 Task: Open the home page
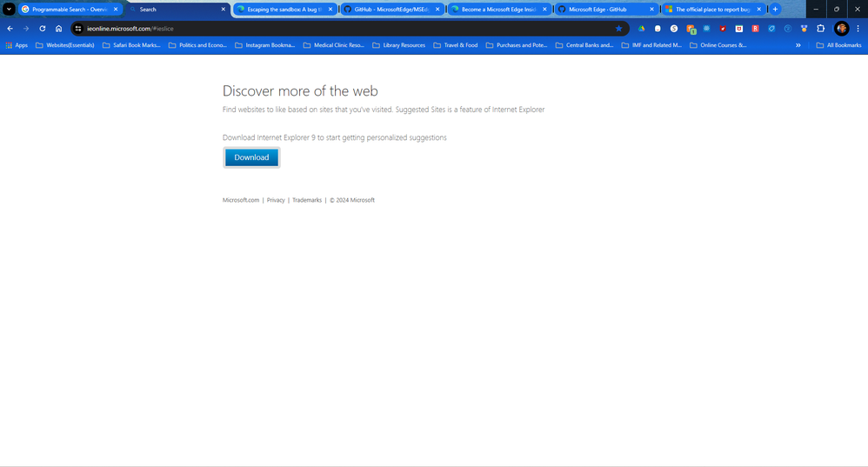(58, 28)
